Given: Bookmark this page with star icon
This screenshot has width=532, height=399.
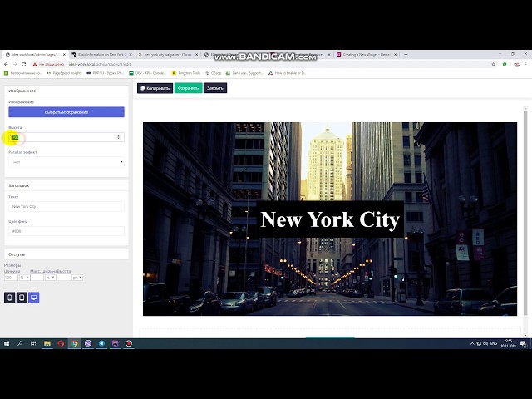Looking at the screenshot, I should click(493, 64).
